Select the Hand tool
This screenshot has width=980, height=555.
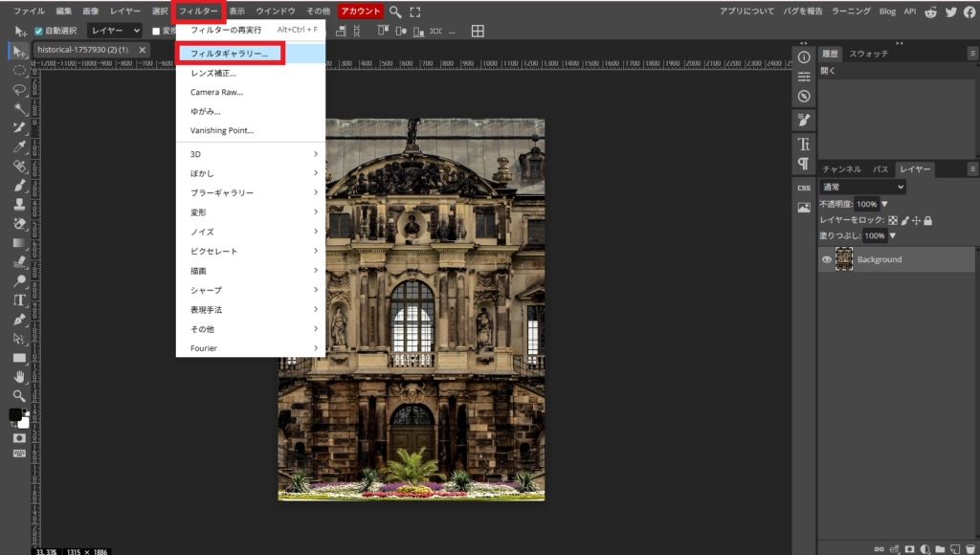coord(19,376)
